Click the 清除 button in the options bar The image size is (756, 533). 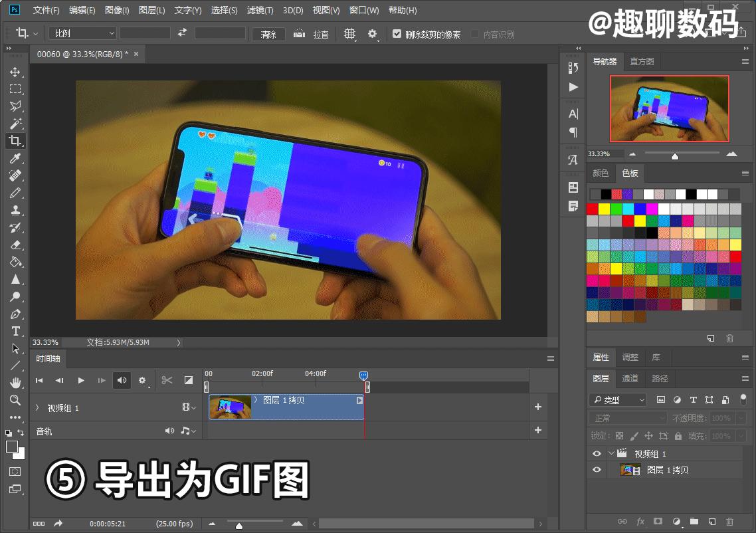pos(268,34)
